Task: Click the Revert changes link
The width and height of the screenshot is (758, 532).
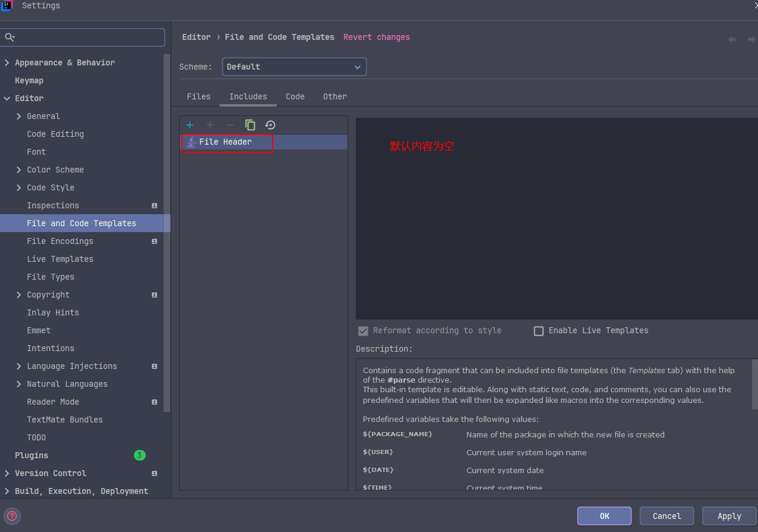Action: click(x=376, y=37)
